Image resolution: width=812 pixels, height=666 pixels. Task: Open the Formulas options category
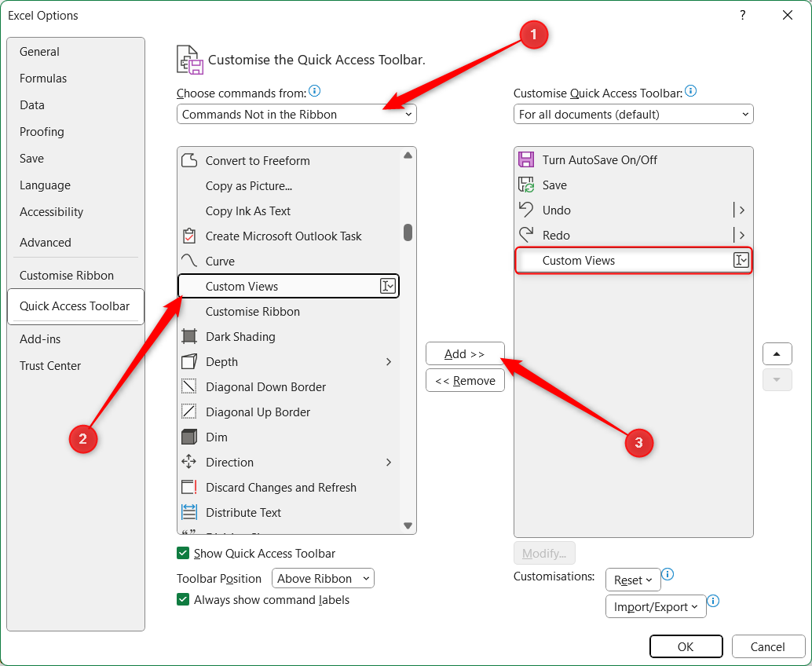(75, 79)
